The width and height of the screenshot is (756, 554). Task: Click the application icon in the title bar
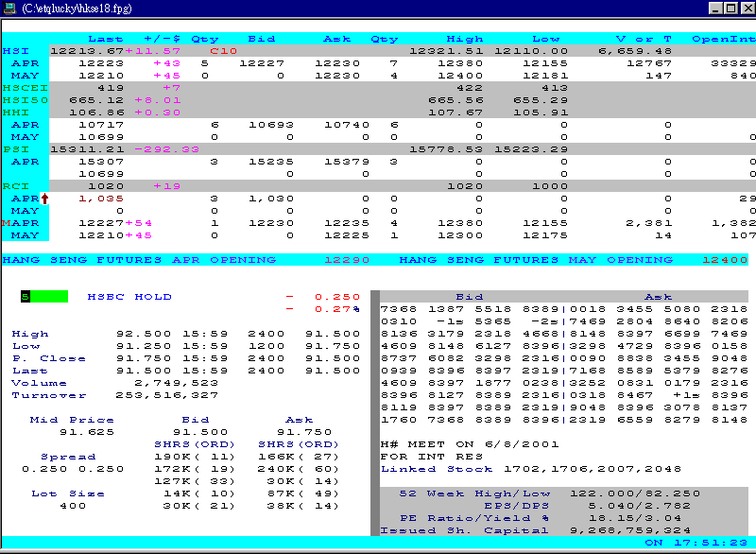pos(9,8)
